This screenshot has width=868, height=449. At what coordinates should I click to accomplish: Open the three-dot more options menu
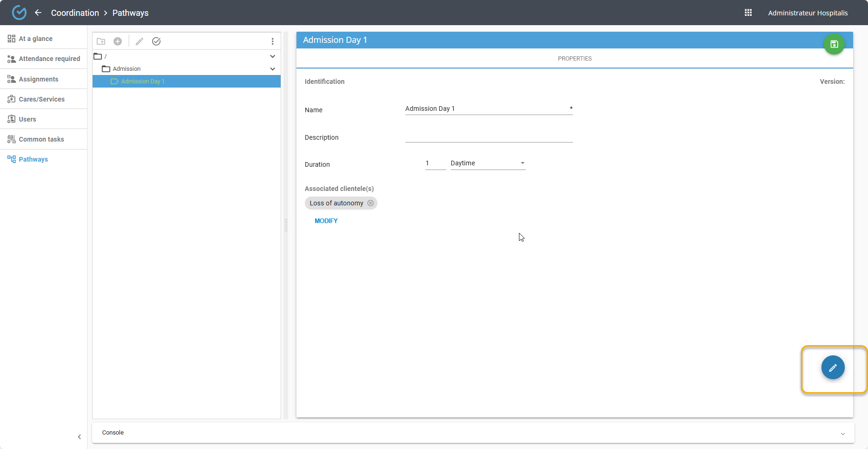(x=273, y=41)
